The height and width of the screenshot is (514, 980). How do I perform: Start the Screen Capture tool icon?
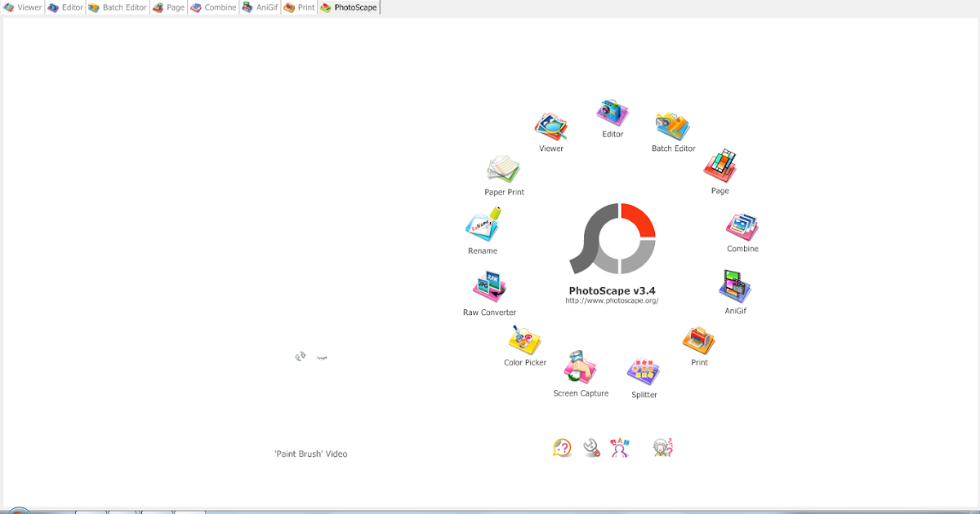coord(581,368)
